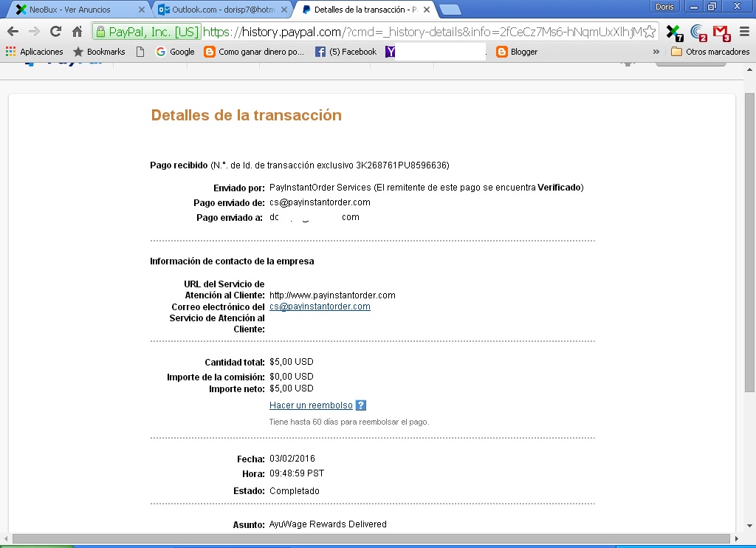Open the Bookmarks folder in bookmarks bar
This screenshot has width=756, height=548.
point(99,52)
